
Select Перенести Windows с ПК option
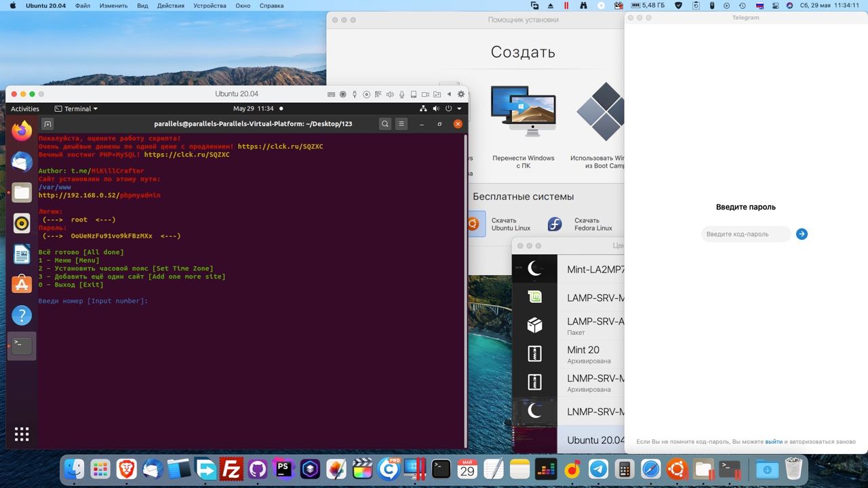[523, 127]
